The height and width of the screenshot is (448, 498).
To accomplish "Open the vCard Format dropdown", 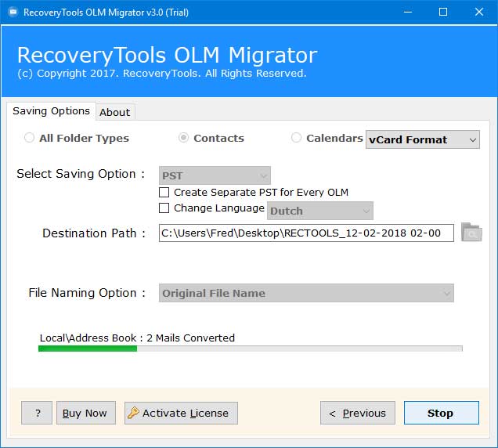I will [x=422, y=139].
